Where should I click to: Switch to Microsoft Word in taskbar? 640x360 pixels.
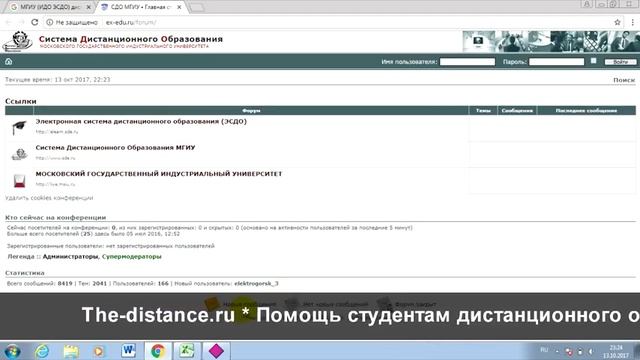129,351
